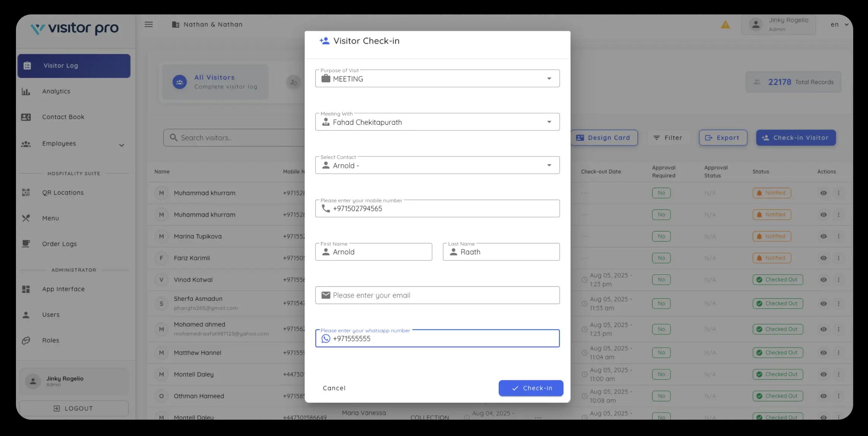Screen dimensions: 868x436
Task: Click the hamburger menu icon
Action: pyautogui.click(x=149, y=24)
